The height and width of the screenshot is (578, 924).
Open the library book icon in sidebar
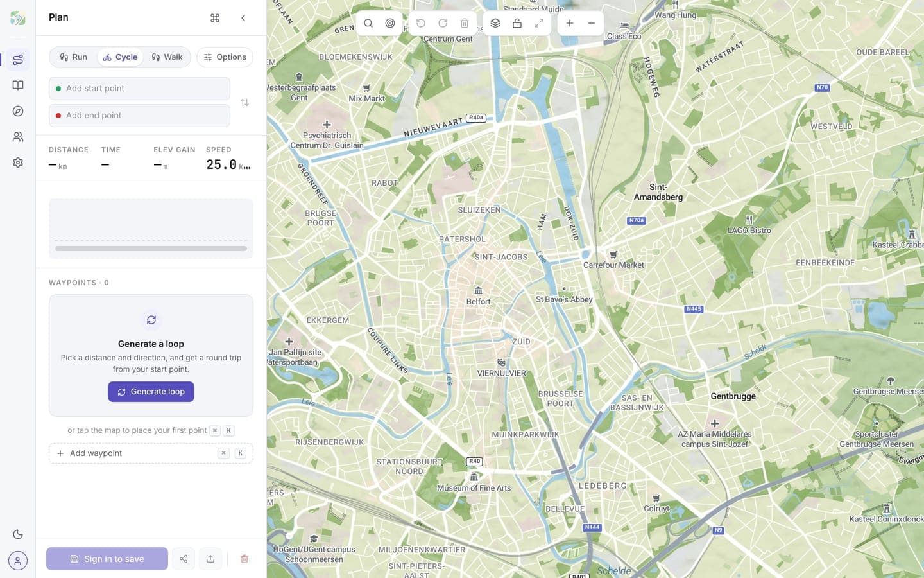[x=18, y=85]
